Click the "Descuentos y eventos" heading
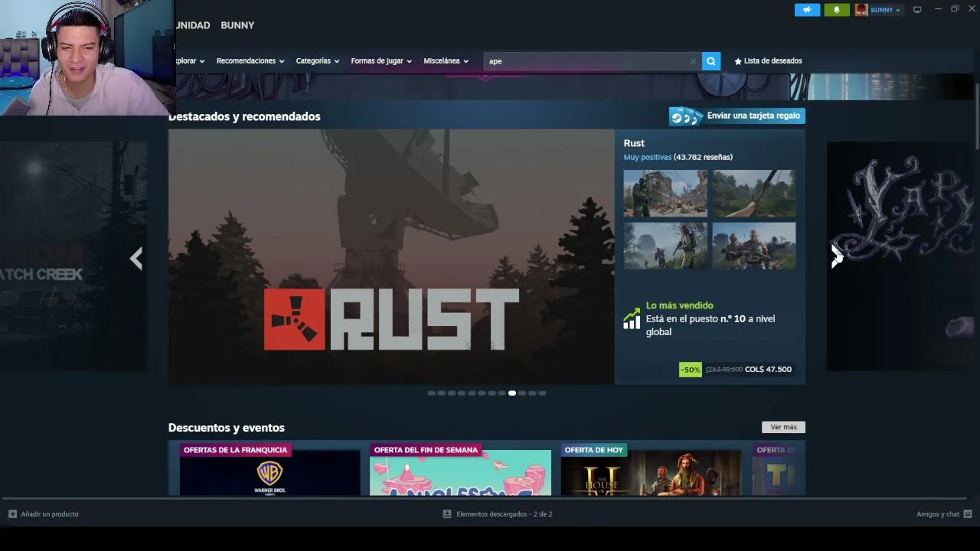Viewport: 980px width, 551px height. pyautogui.click(x=226, y=428)
